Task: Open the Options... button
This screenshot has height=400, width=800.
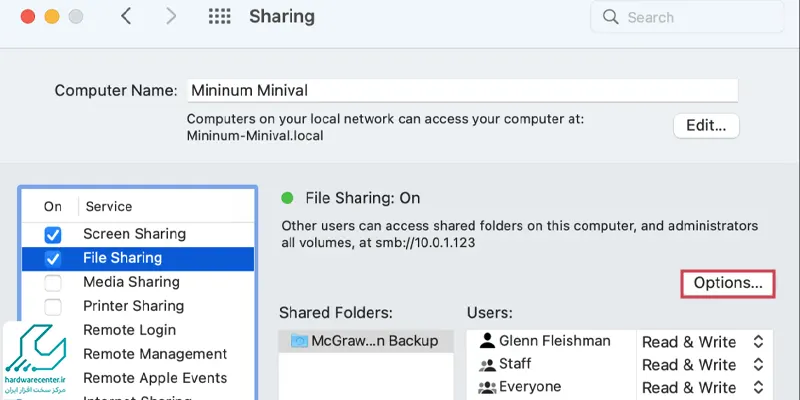Action: (728, 284)
